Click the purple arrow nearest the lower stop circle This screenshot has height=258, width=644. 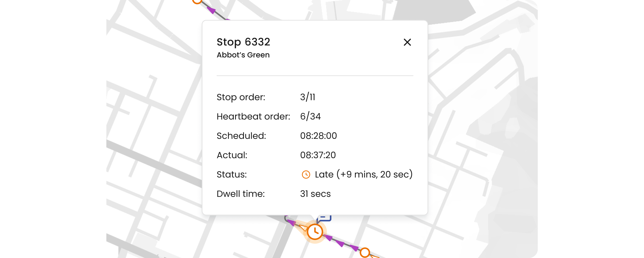click(354, 248)
